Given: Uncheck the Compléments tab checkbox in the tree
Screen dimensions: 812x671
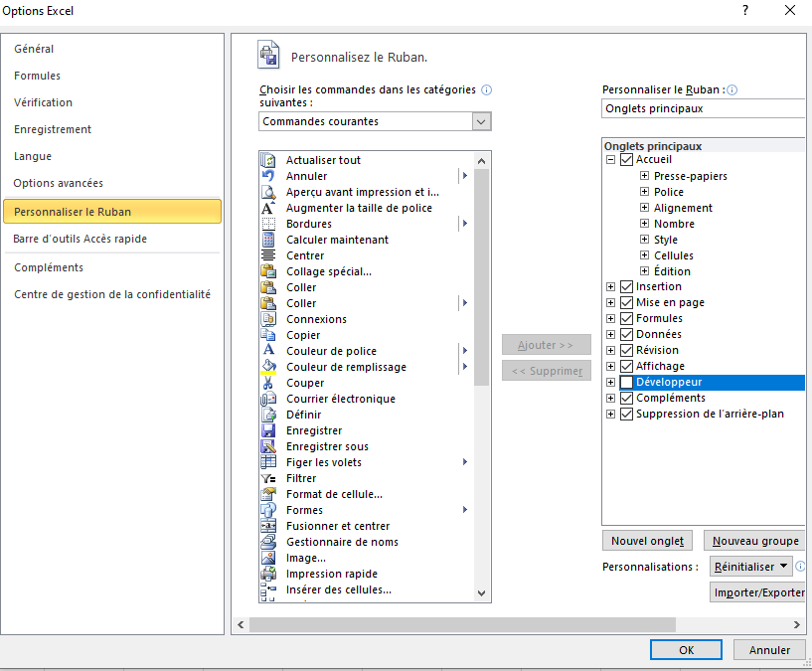Looking at the screenshot, I should tap(626, 398).
